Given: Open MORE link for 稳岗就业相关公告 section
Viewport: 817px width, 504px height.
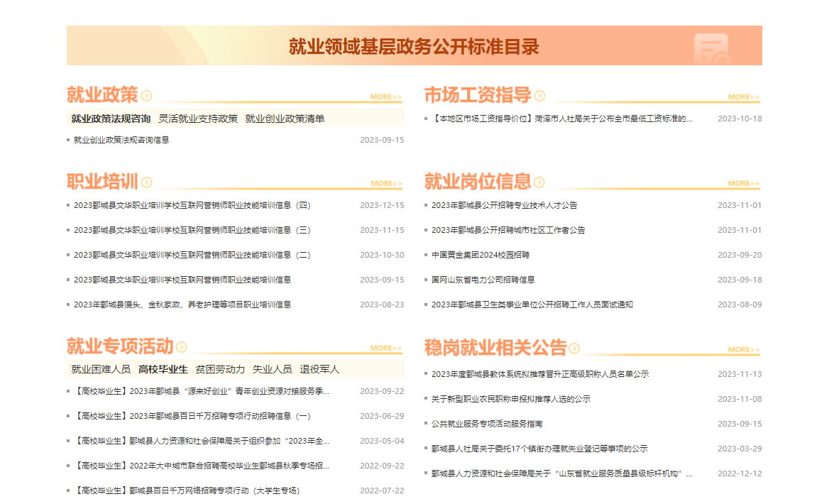Looking at the screenshot, I should click(743, 350).
